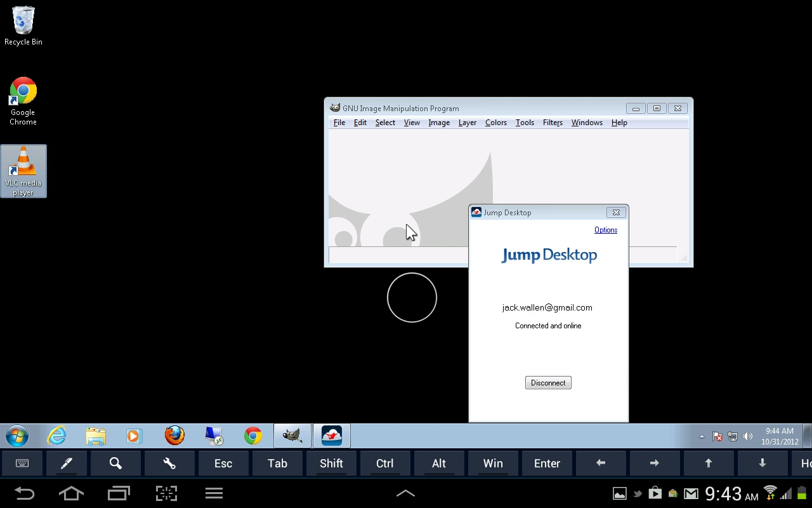
Task: Open the on-screen keyboard in Jump Desktop
Action: tap(22, 464)
